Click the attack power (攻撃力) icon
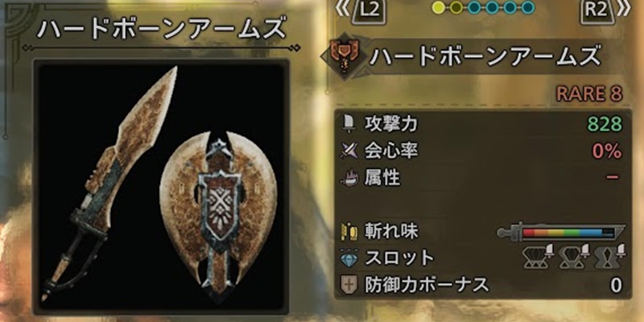The width and height of the screenshot is (644, 322). tap(348, 124)
